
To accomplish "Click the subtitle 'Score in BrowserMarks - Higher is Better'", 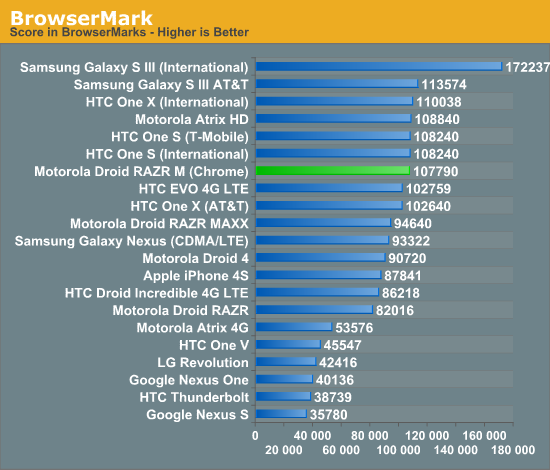I will 129,32.
